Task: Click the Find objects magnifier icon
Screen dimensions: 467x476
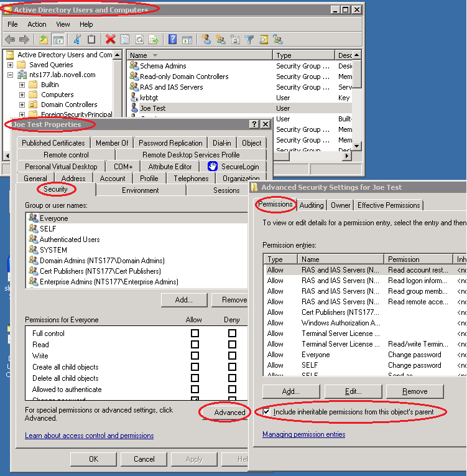Action: (x=264, y=39)
